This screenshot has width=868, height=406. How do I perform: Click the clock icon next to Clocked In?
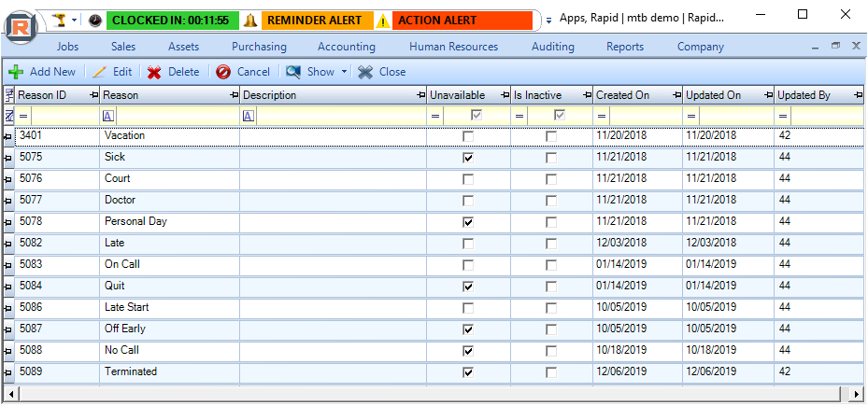point(95,21)
